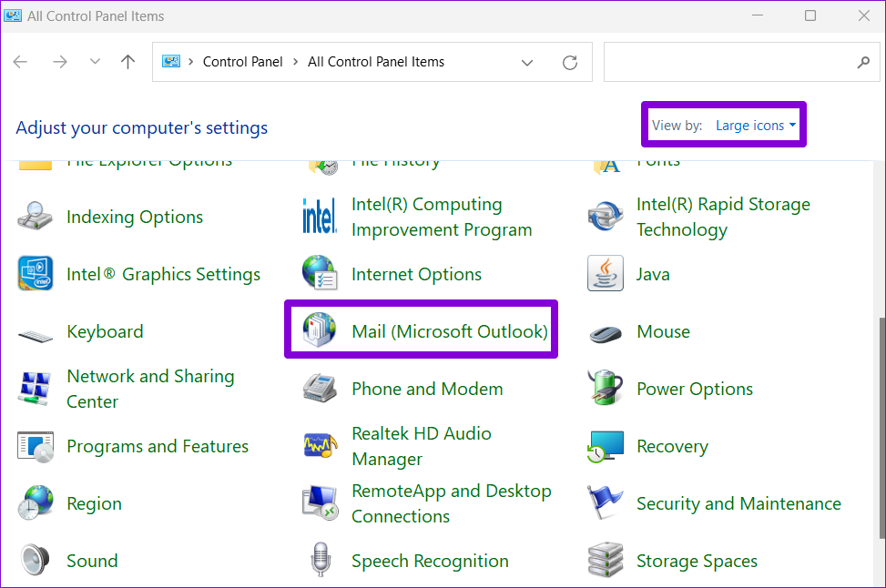The image size is (886, 588).
Task: Launch Speech Recognition settings
Action: (430, 561)
